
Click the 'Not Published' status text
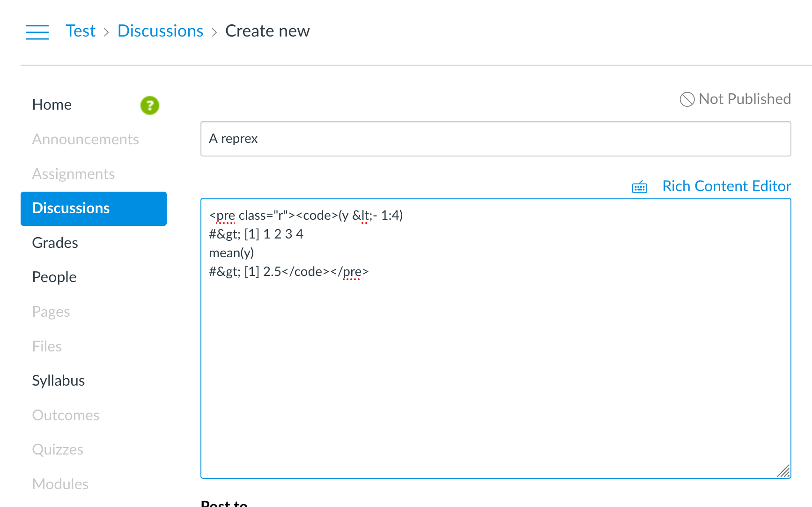745,99
